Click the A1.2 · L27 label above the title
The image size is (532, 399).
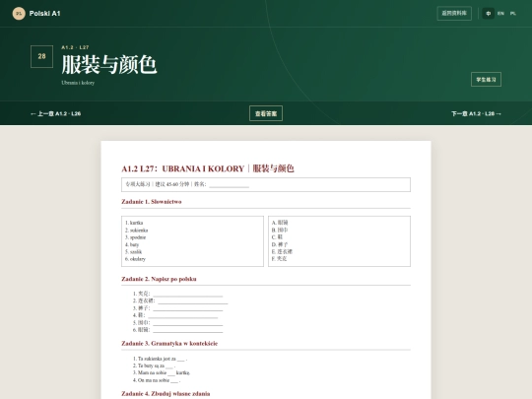[75, 47]
